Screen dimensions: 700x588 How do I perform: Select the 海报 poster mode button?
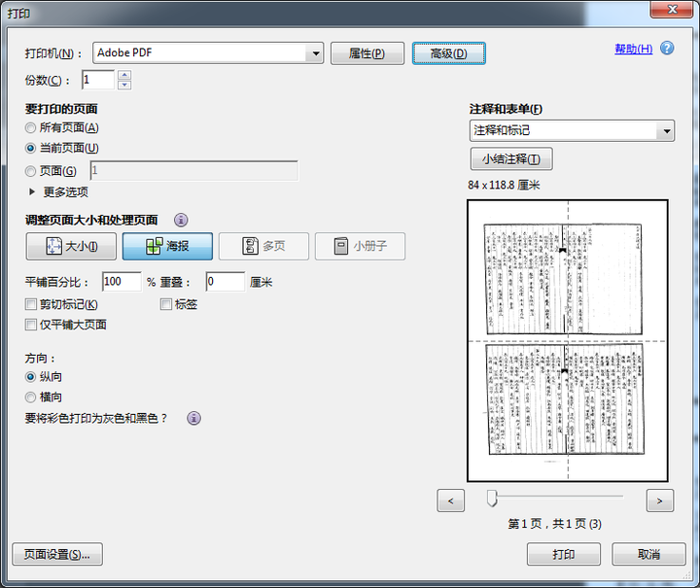coord(167,246)
